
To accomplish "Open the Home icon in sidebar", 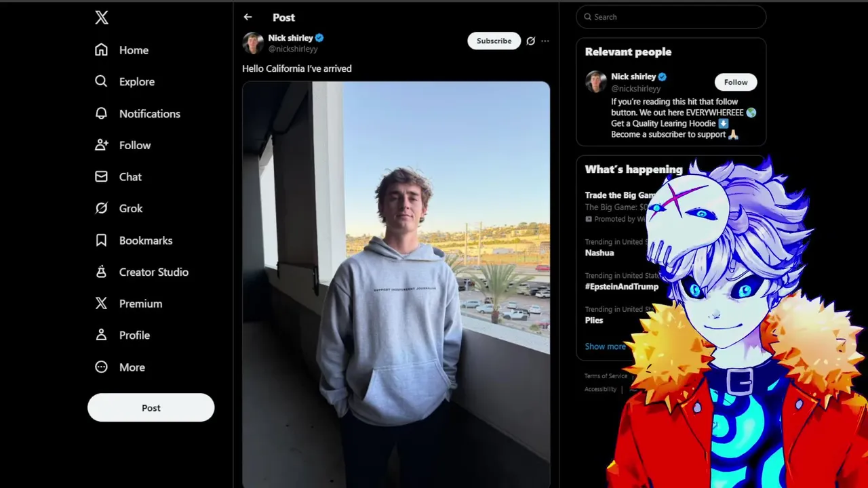I will [x=101, y=49].
